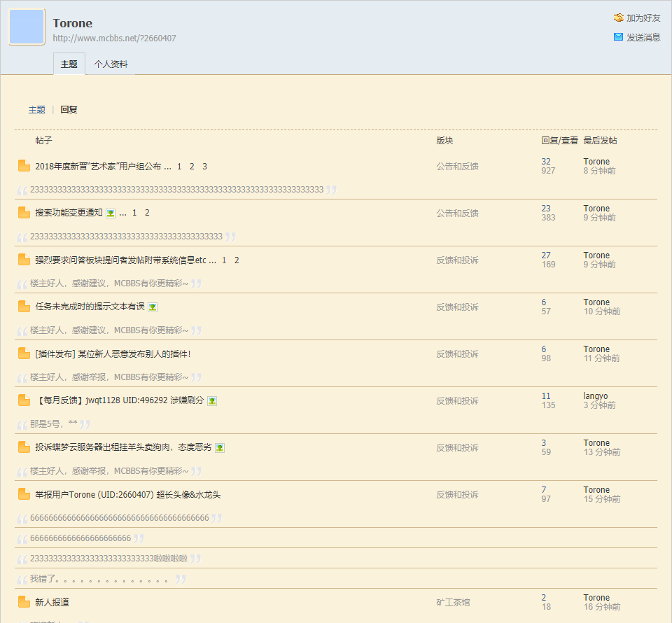Click reply count 23 for 搜索功能变更通知
672x623 pixels.
(546, 208)
